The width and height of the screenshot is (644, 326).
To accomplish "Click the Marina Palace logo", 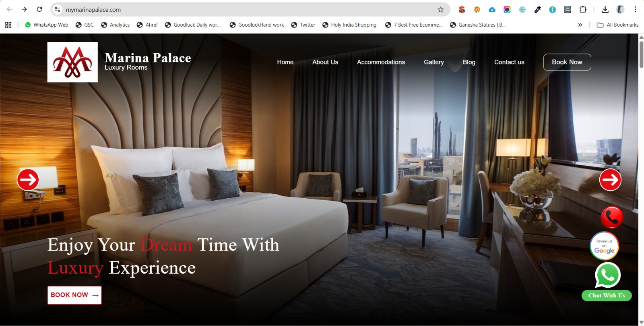I will (72, 62).
